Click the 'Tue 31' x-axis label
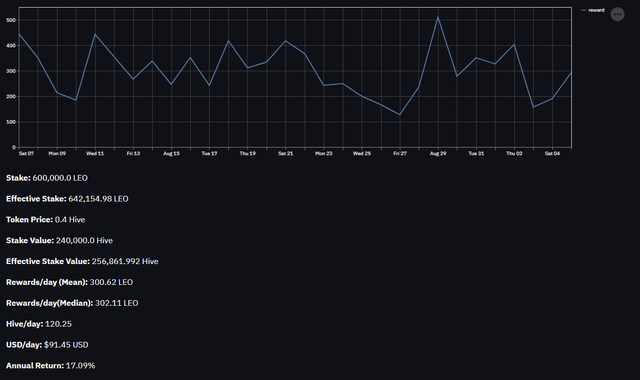Image resolution: width=640 pixels, height=380 pixels. [476, 153]
